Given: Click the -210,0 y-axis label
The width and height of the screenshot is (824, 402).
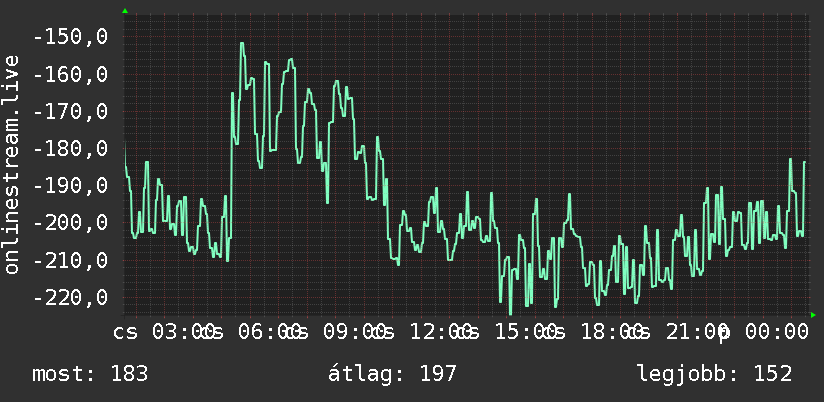Looking at the screenshot, I should tap(71, 260).
